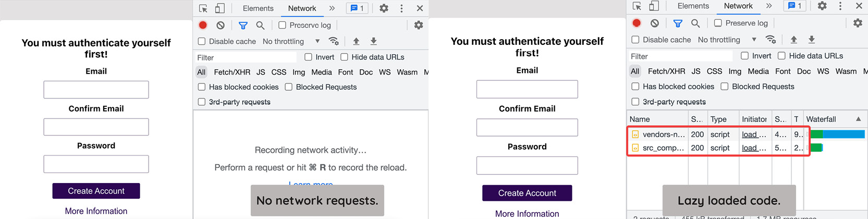This screenshot has height=219, width=868.
Task: Click Waterfall column sort arrow
Action: [858, 119]
